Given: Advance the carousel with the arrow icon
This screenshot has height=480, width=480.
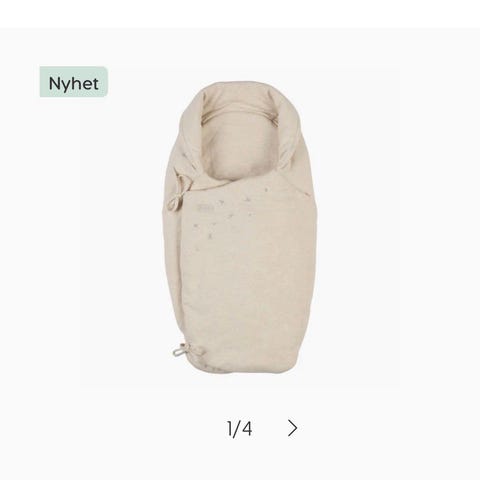Looking at the screenshot, I should tap(292, 428).
